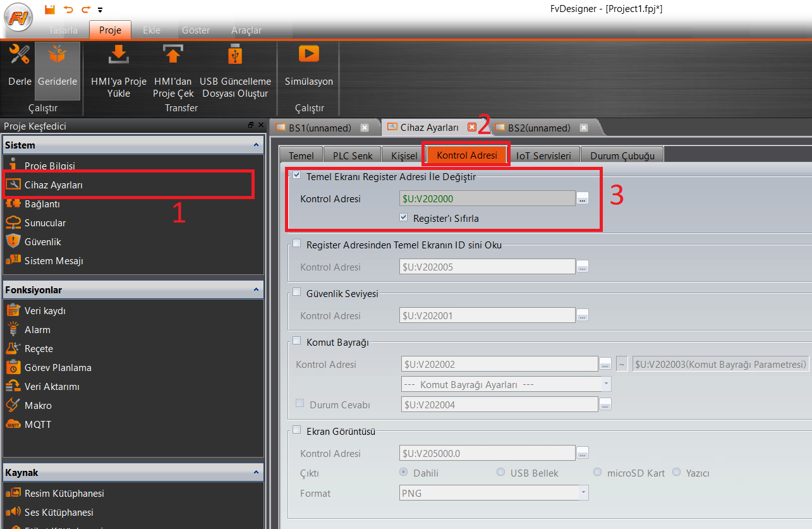Screen dimensions: 812x529
Task: Switch to Temel settings tab
Action: 301,155
